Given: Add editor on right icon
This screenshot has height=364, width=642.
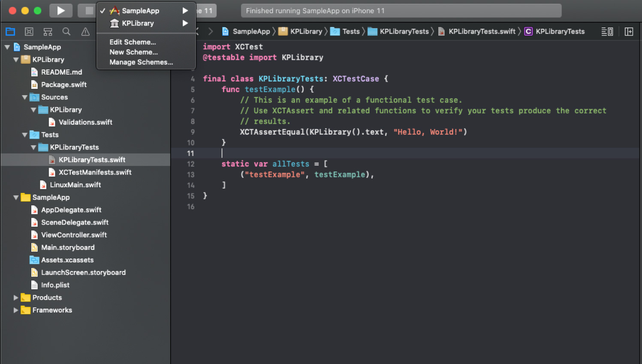Looking at the screenshot, I should tap(629, 31).
